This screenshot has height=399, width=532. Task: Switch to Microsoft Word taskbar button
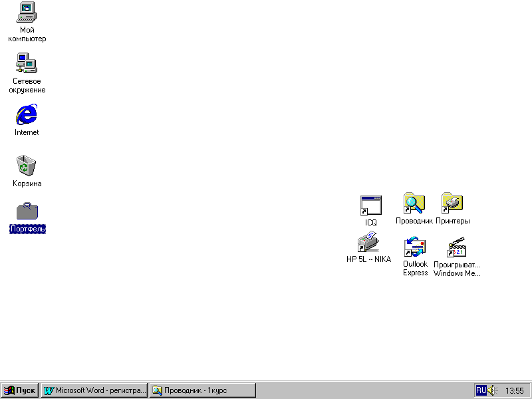point(94,390)
